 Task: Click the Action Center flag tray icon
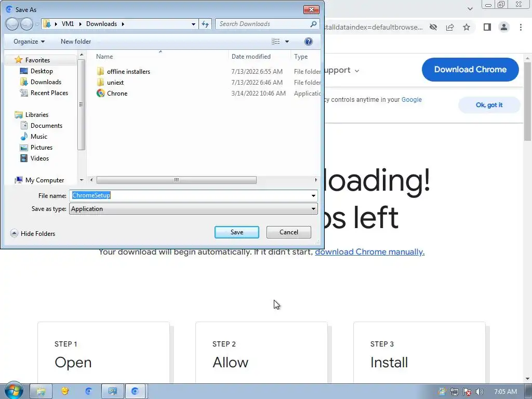tap(467, 392)
